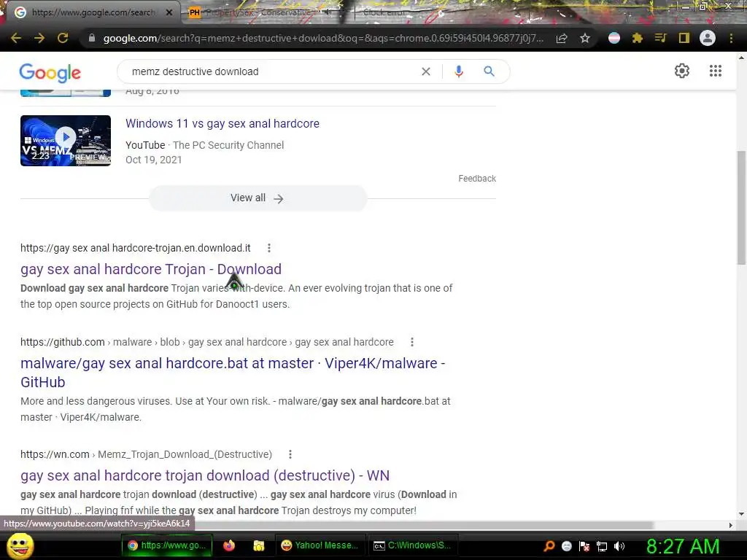
Task: Reload the page with the refresh icon
Action: (x=63, y=38)
